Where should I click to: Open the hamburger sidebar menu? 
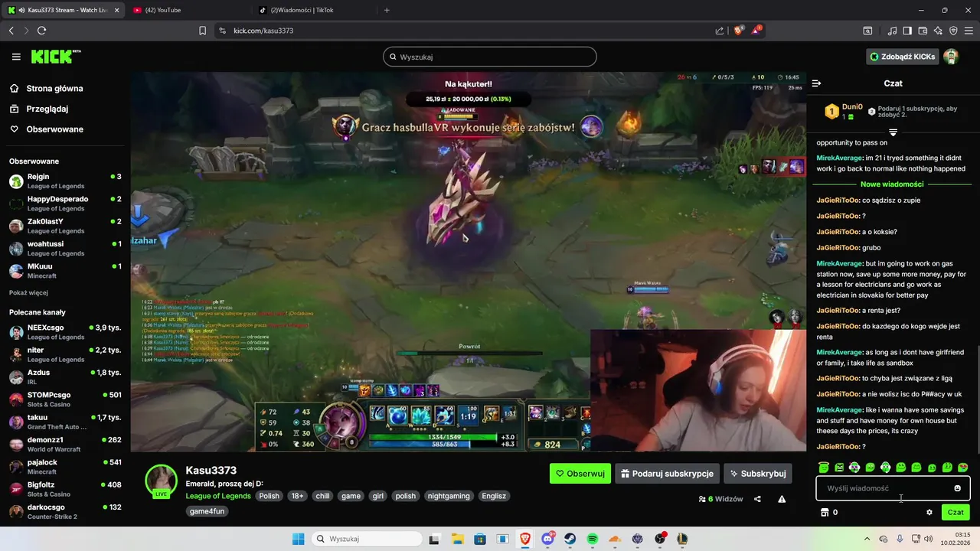16,57
